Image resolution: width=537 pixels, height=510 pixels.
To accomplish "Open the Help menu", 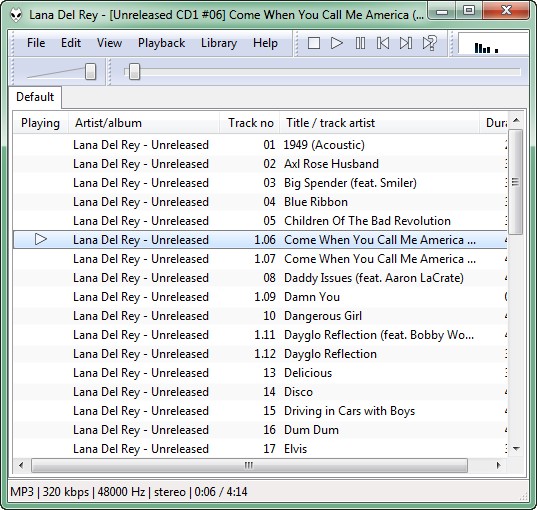I will click(265, 43).
